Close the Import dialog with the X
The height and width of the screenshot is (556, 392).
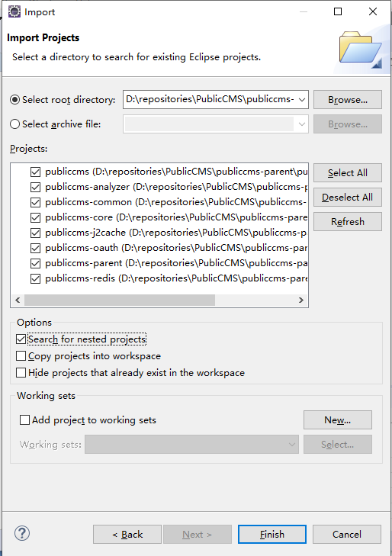(x=373, y=11)
